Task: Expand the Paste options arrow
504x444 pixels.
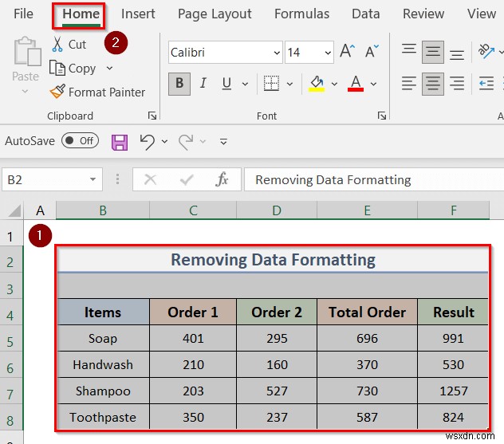Action: click(25, 92)
